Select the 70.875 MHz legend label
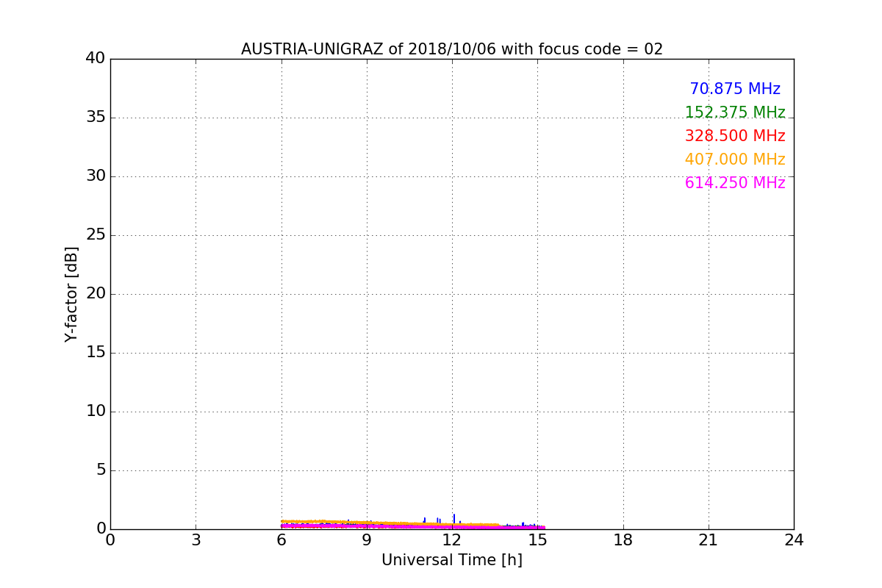Viewport: 882px width, 588px height. coord(735,89)
